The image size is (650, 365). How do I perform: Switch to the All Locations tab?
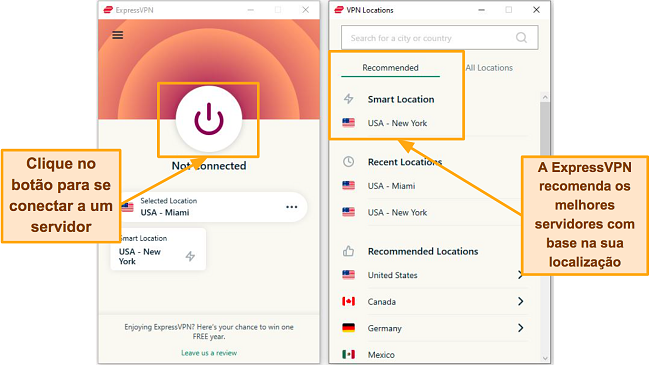(489, 68)
